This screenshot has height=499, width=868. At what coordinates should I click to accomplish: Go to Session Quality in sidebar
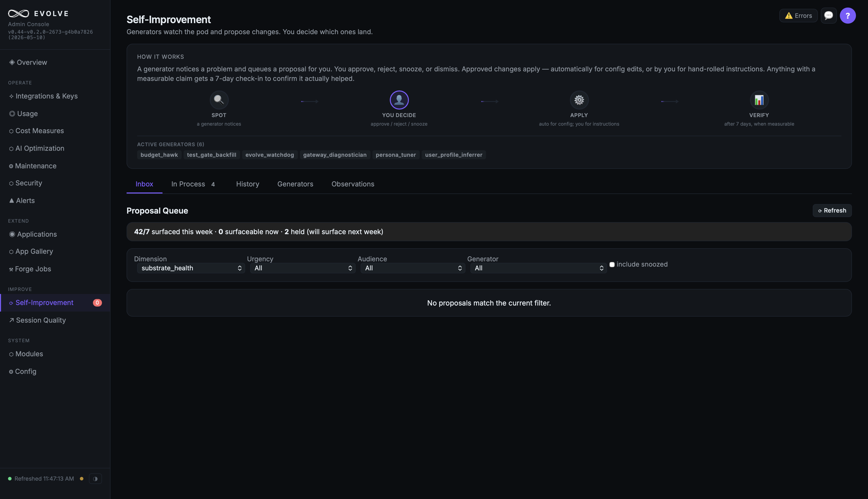tap(37, 320)
